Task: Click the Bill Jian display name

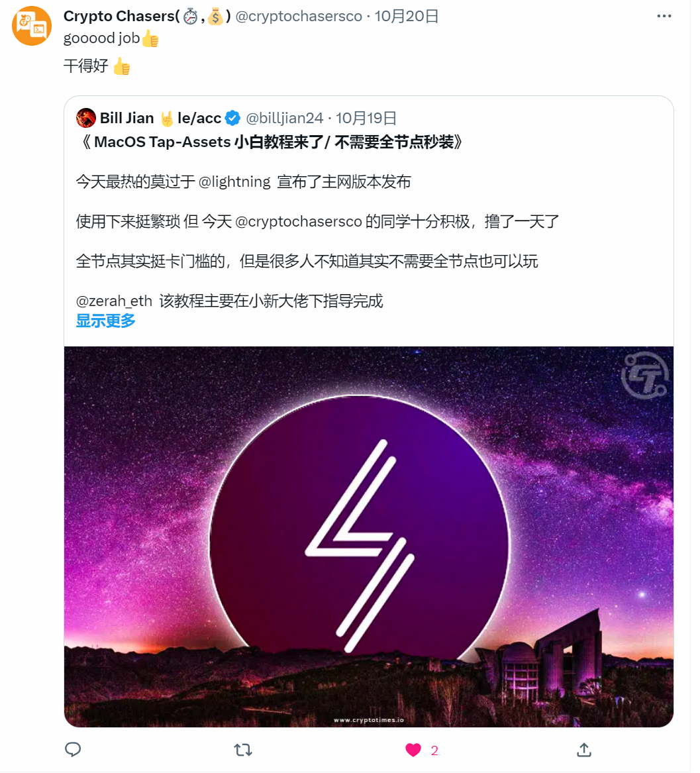Action: (127, 119)
